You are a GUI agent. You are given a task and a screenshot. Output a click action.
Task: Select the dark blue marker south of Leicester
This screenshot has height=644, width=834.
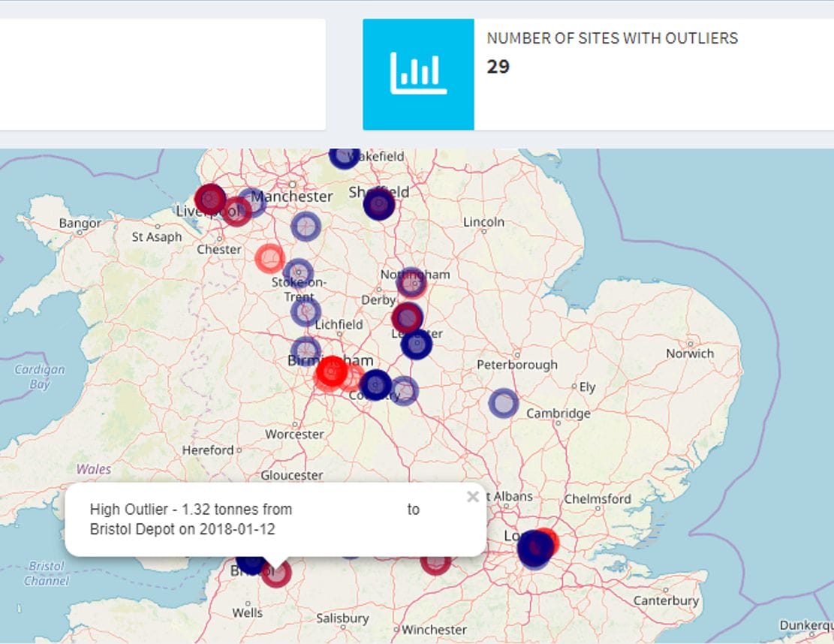(416, 345)
